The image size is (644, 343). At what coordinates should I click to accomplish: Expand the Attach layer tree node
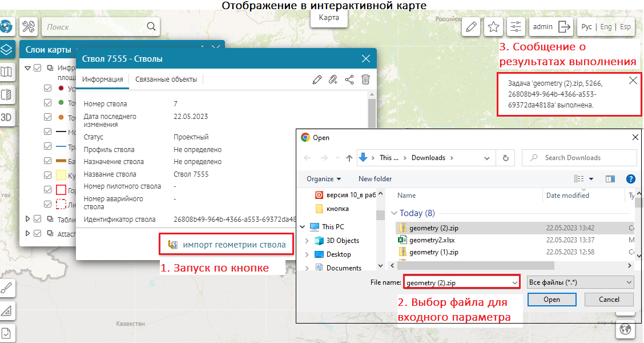click(28, 233)
